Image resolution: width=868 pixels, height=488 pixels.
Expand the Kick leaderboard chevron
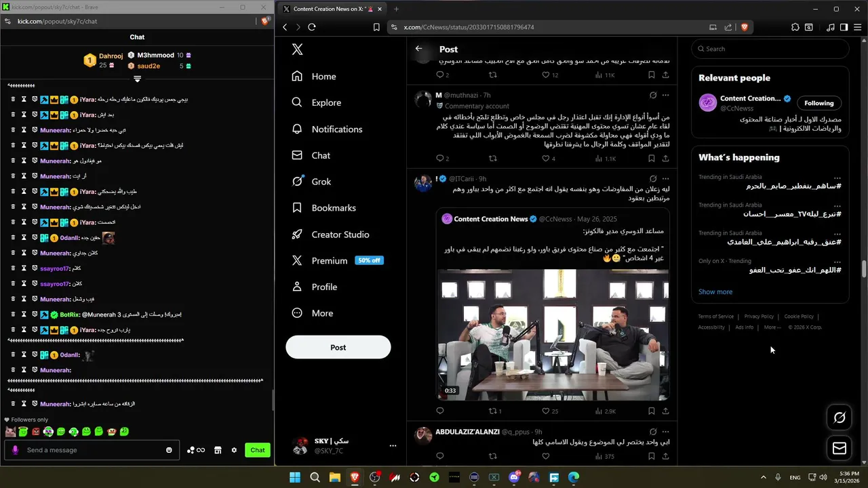(137, 79)
